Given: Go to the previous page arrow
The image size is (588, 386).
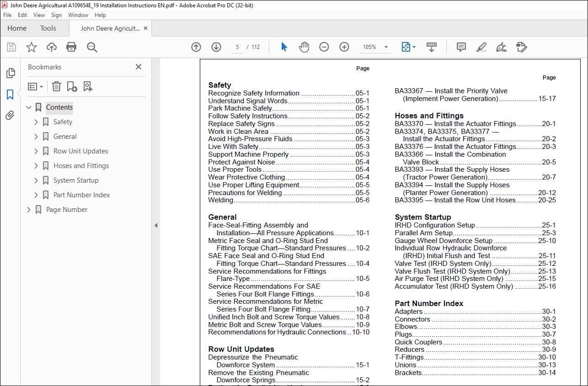Looking at the screenshot, I should tap(196, 47).
